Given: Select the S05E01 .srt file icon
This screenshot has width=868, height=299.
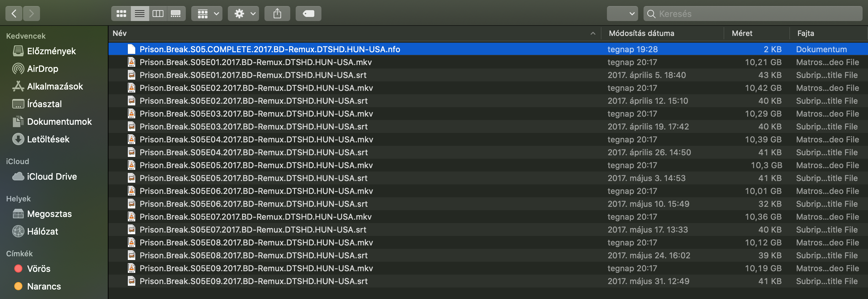Looking at the screenshot, I should [132, 75].
